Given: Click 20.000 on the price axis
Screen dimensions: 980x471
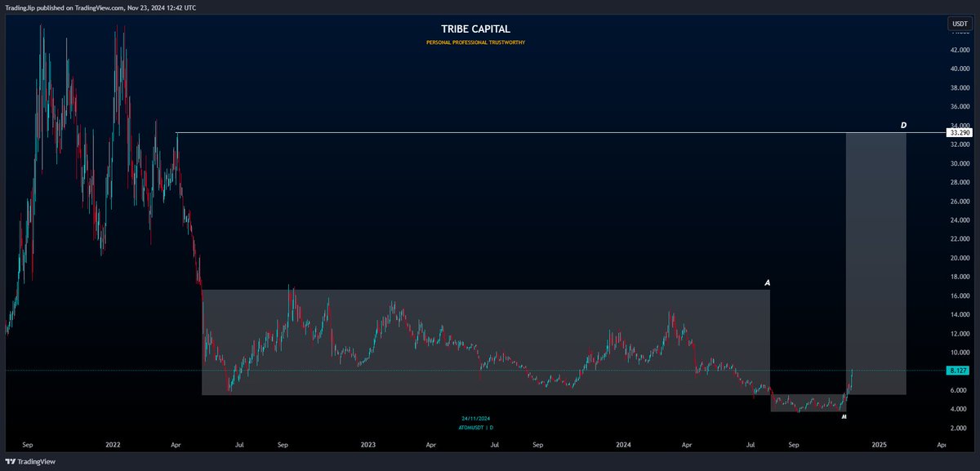Looking at the screenshot, I should tap(958, 258).
